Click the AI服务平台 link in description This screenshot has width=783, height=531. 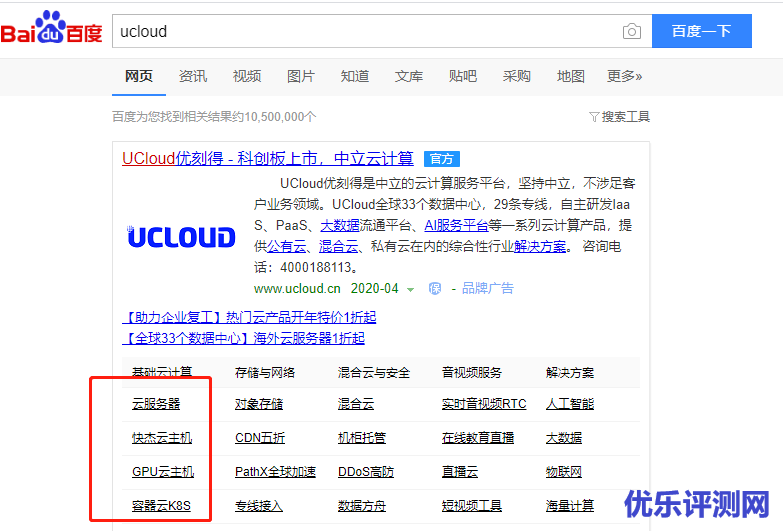456,225
